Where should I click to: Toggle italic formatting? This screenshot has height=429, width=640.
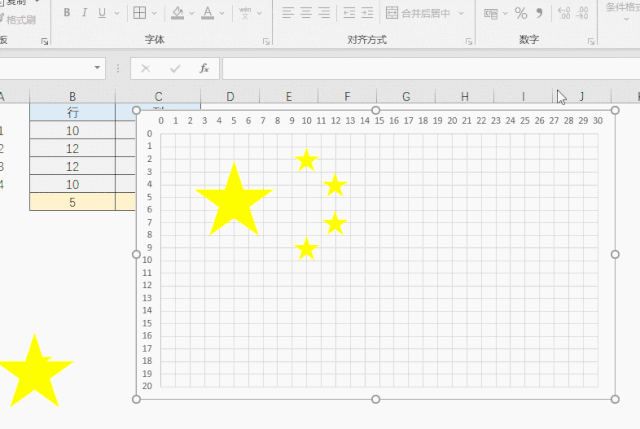pos(84,13)
